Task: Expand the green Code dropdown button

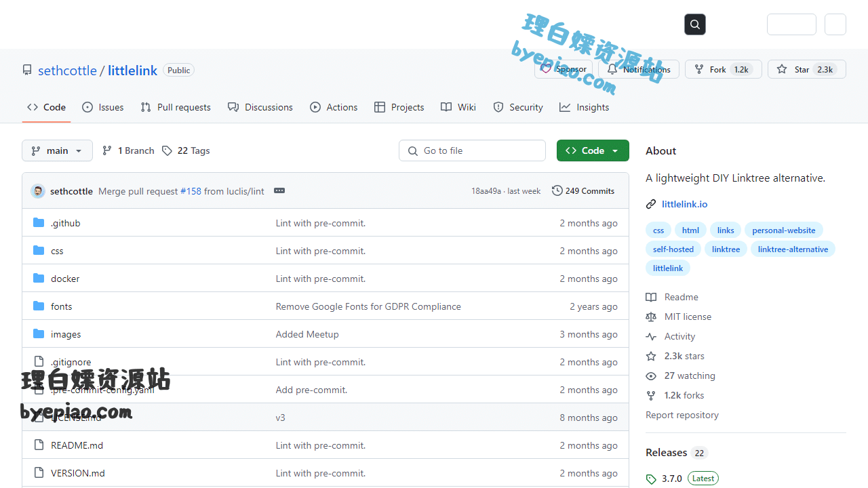Action: [x=593, y=150]
